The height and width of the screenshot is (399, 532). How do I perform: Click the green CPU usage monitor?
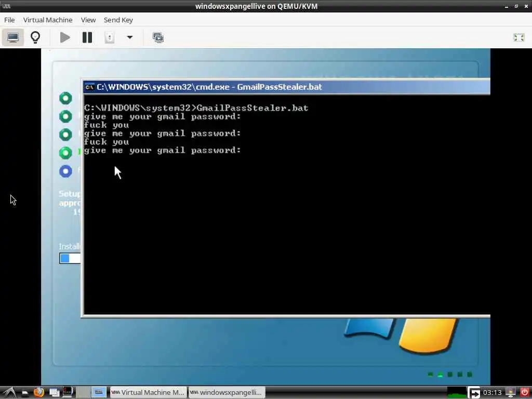point(456,393)
